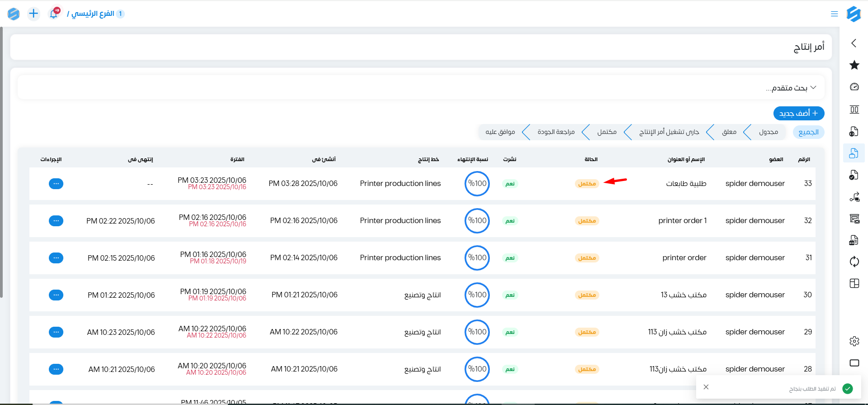Open the favorites star icon in sidebar
The width and height of the screenshot is (868, 405).
click(x=854, y=65)
